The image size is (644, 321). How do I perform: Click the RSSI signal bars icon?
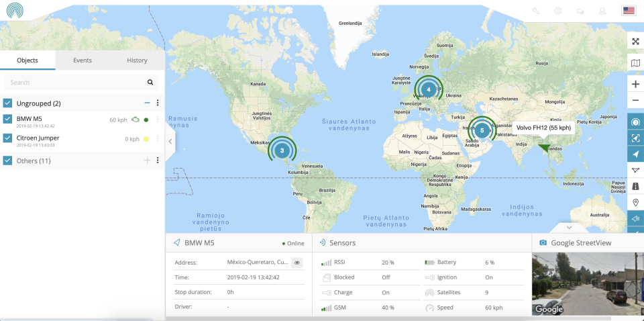click(326, 262)
